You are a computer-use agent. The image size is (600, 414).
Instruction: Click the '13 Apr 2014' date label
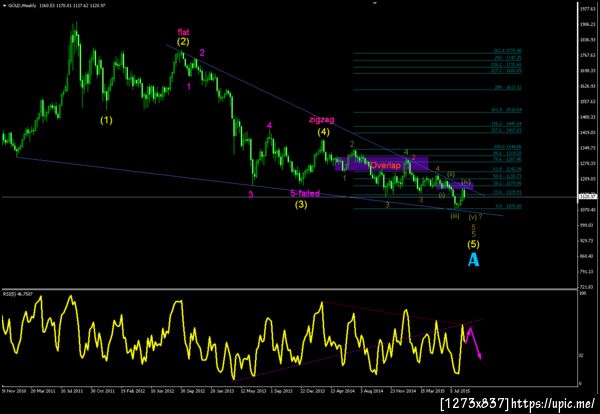[342, 391]
